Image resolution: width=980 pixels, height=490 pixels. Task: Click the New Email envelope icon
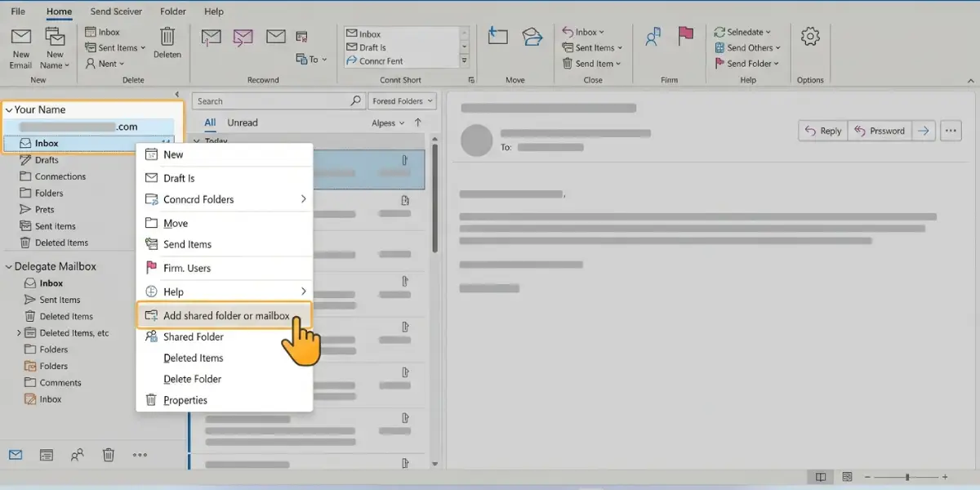click(21, 38)
